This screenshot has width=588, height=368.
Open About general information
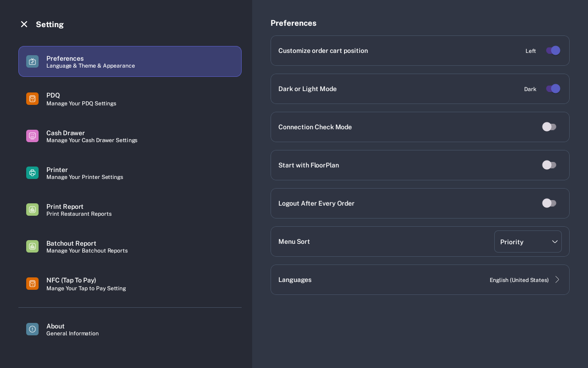(x=130, y=329)
